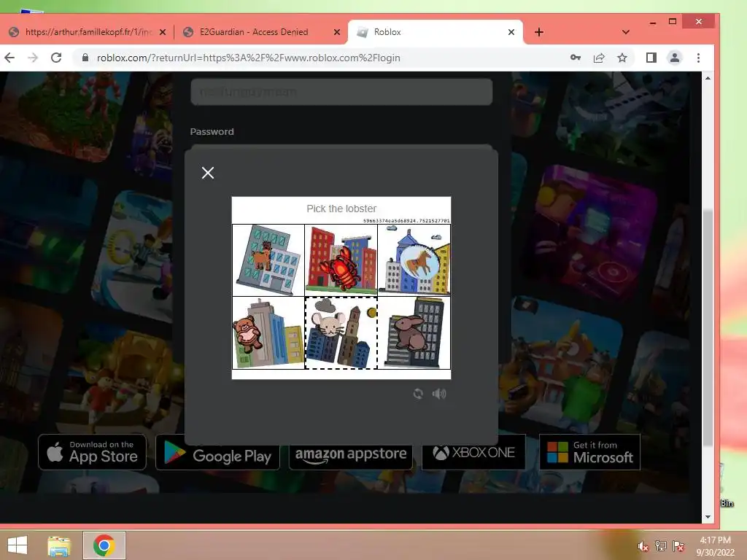Select the dog on grey building tile
The height and width of the screenshot is (560, 747).
268,260
